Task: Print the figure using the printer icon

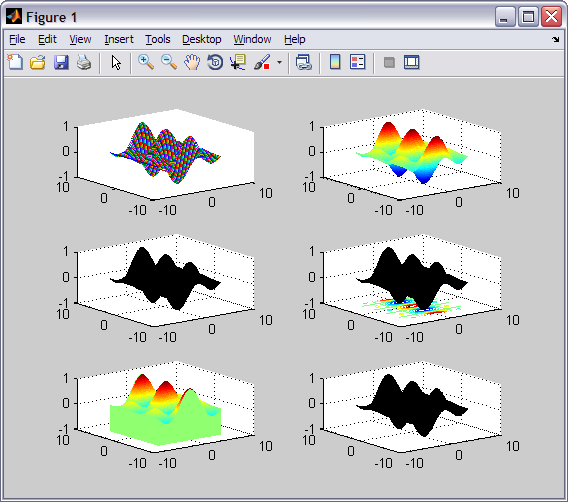Action: pos(84,62)
